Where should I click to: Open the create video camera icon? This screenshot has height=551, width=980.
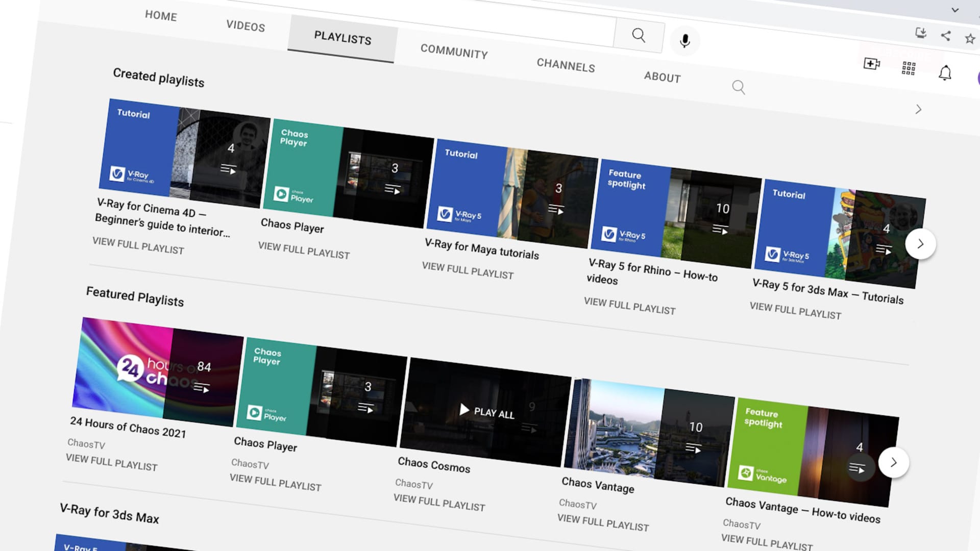pyautogui.click(x=871, y=64)
